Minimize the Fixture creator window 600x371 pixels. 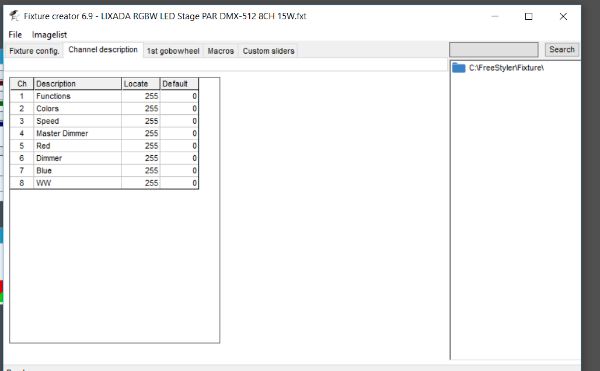click(494, 16)
